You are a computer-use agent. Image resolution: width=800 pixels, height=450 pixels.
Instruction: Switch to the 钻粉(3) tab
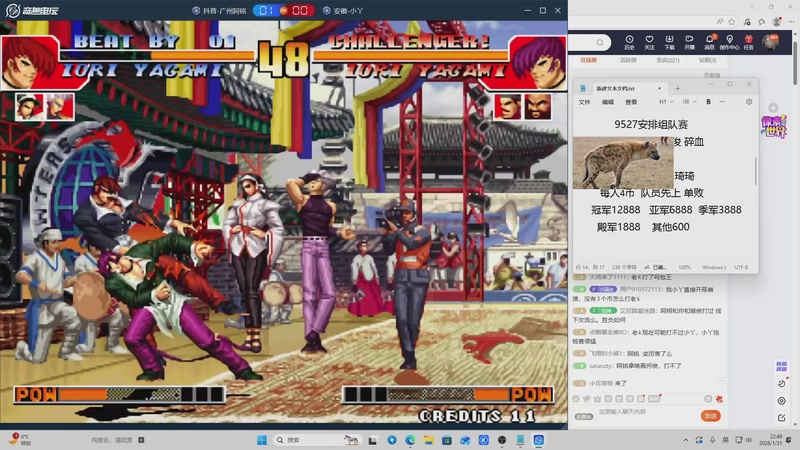click(707, 60)
